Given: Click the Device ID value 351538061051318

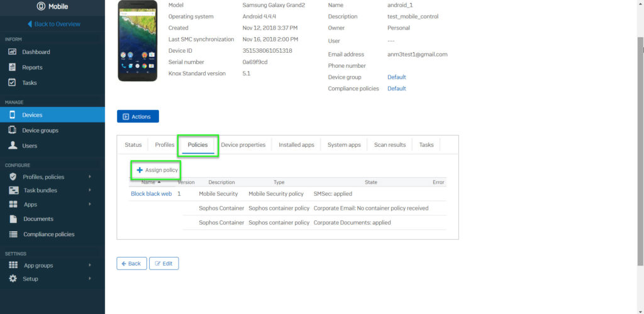Looking at the screenshot, I should (x=267, y=51).
